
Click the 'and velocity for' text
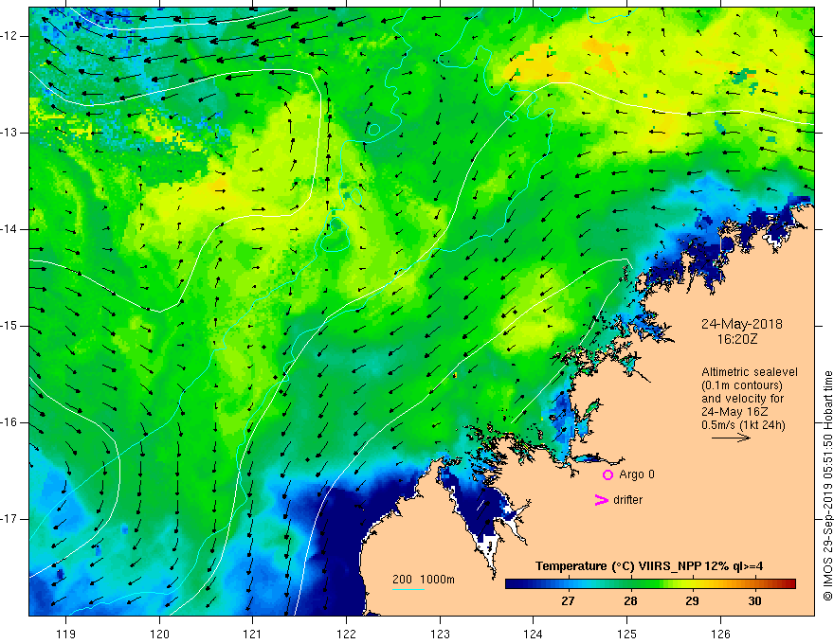click(x=742, y=399)
